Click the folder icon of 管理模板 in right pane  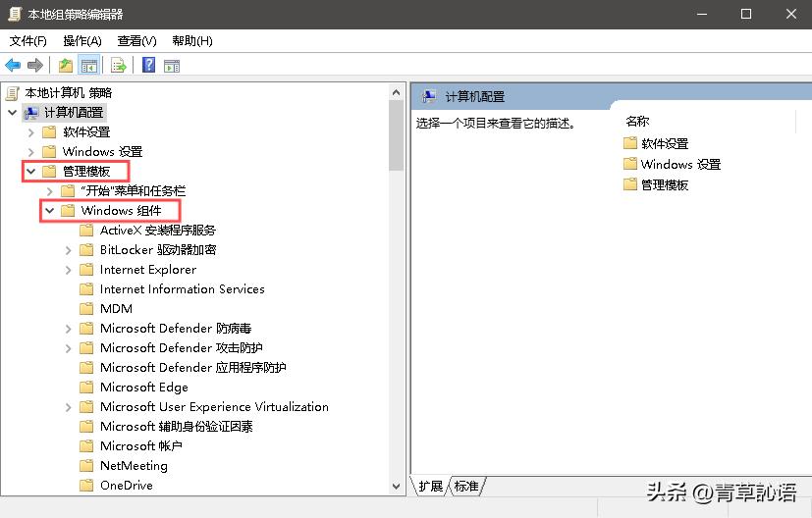click(x=630, y=184)
